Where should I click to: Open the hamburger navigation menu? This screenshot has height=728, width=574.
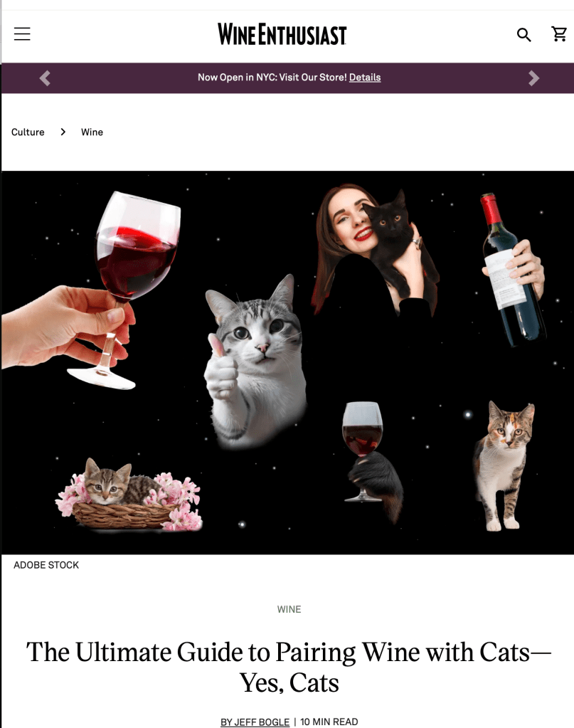coord(22,34)
